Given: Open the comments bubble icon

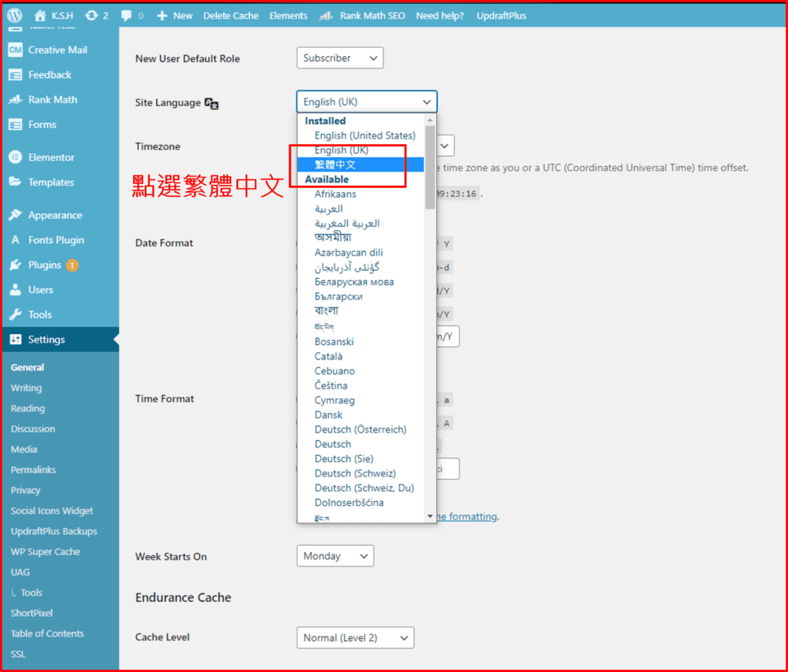Looking at the screenshot, I should pyautogui.click(x=126, y=15).
